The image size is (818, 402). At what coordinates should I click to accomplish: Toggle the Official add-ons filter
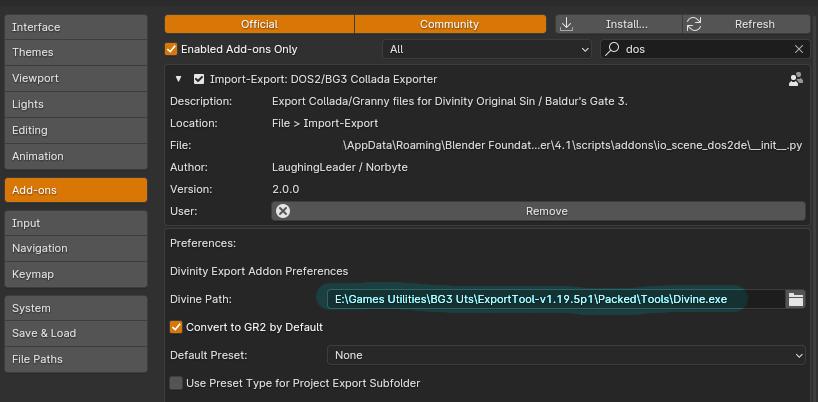pyautogui.click(x=259, y=24)
